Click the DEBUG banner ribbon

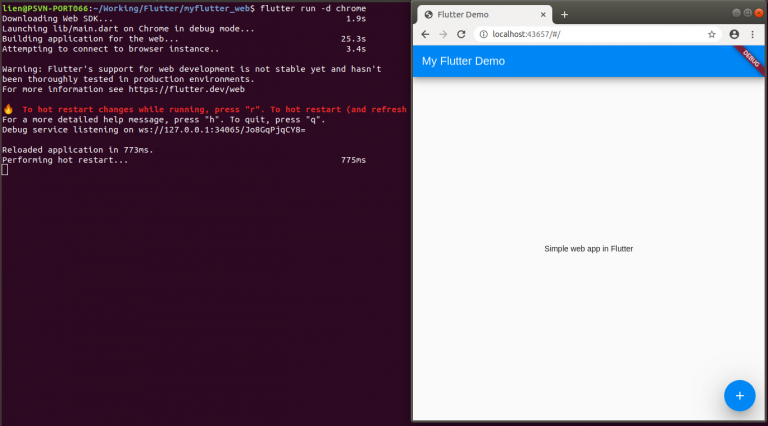[750, 59]
